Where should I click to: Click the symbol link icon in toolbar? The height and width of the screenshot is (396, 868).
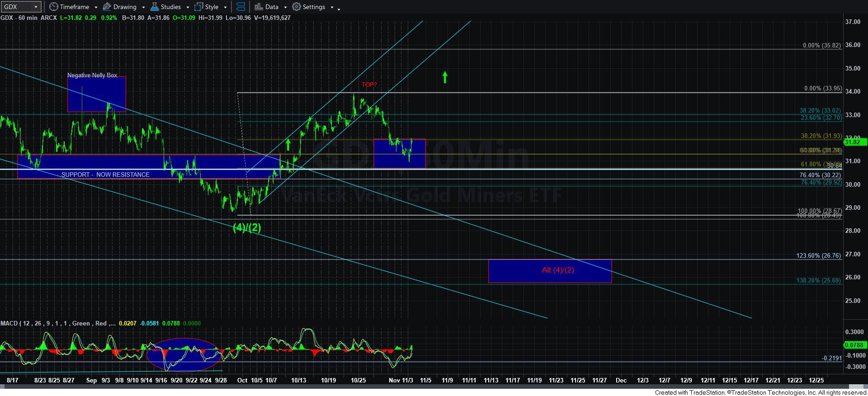point(241,7)
